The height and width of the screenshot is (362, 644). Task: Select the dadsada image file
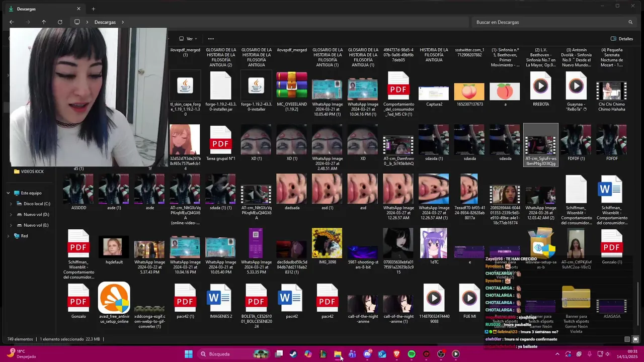point(292,192)
